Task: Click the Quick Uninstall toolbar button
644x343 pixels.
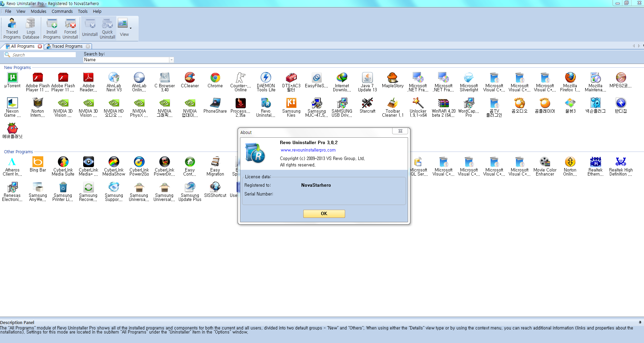Action: point(108,28)
